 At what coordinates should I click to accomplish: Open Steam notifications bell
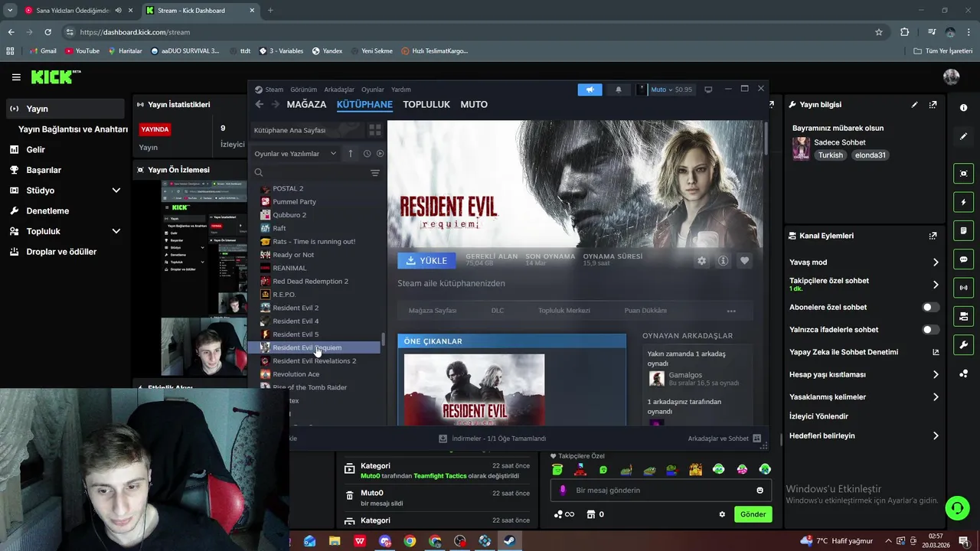pos(619,90)
